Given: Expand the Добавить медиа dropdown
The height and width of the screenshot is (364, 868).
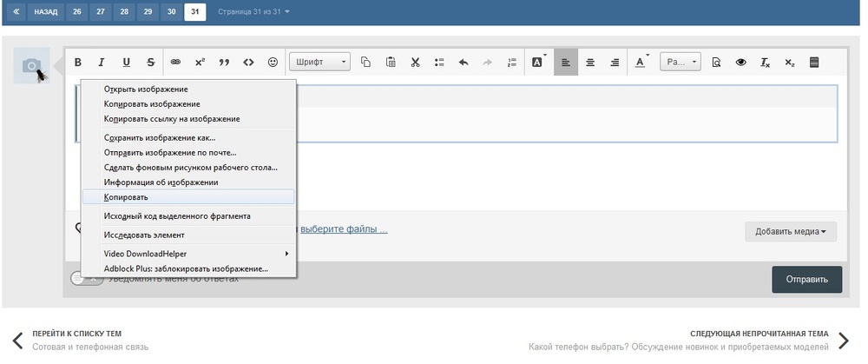Looking at the screenshot, I should coord(795,232).
